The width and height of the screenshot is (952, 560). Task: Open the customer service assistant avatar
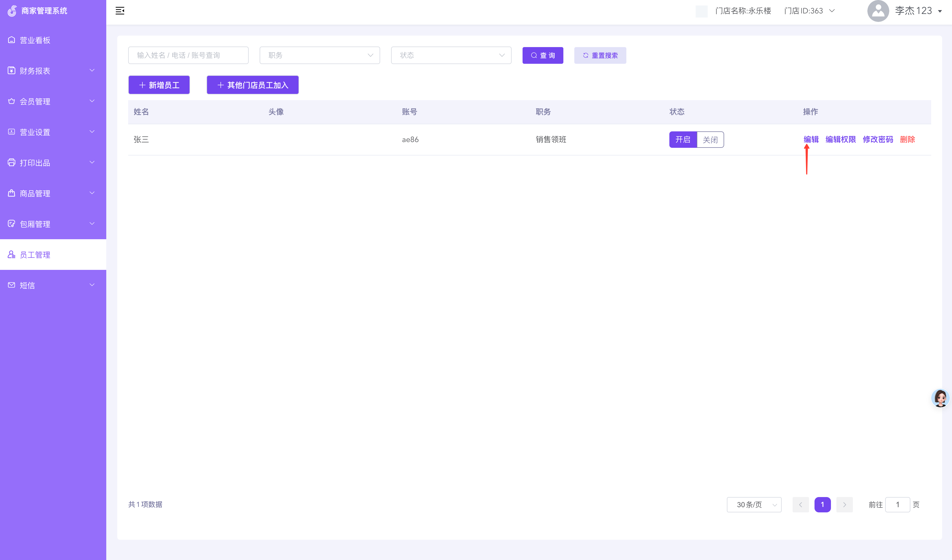pyautogui.click(x=940, y=398)
